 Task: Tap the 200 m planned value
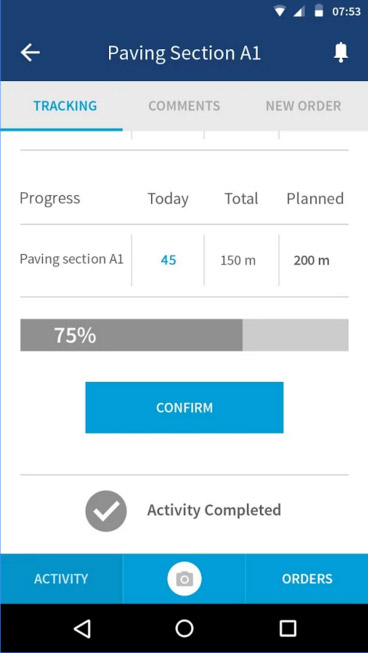[x=311, y=261]
